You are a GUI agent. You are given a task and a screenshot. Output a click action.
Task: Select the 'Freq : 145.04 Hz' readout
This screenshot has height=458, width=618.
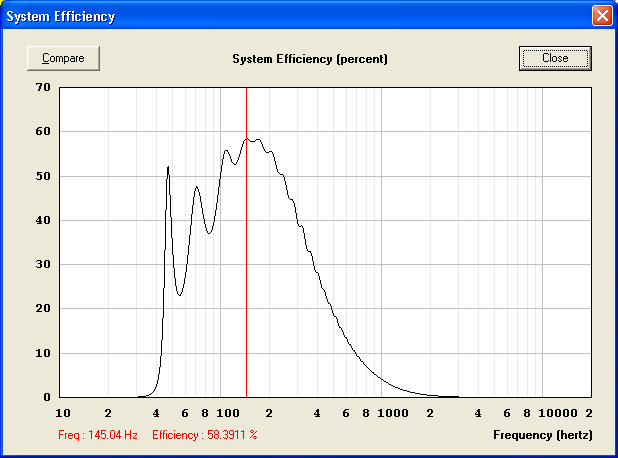(x=98, y=435)
